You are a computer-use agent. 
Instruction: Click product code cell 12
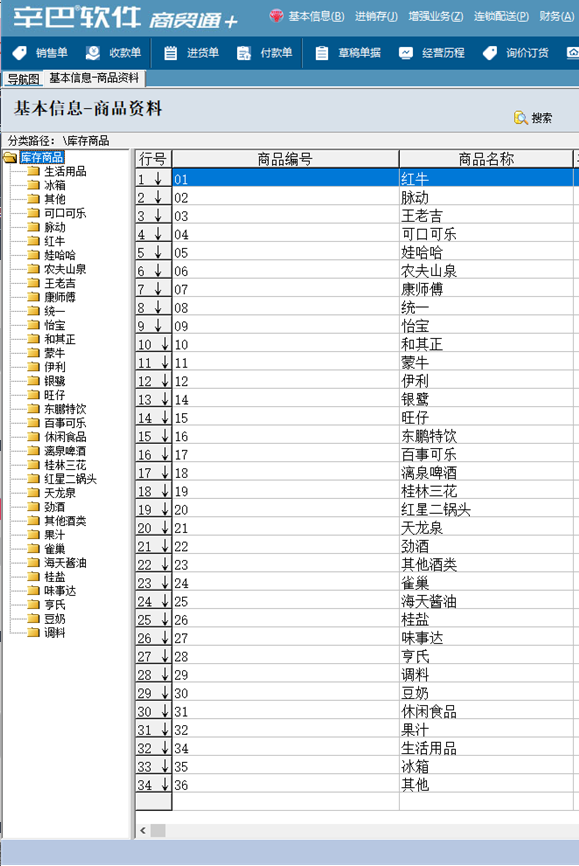point(285,381)
